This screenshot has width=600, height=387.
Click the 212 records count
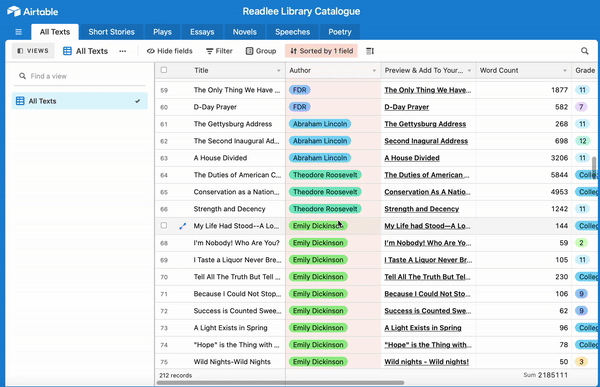(x=176, y=376)
